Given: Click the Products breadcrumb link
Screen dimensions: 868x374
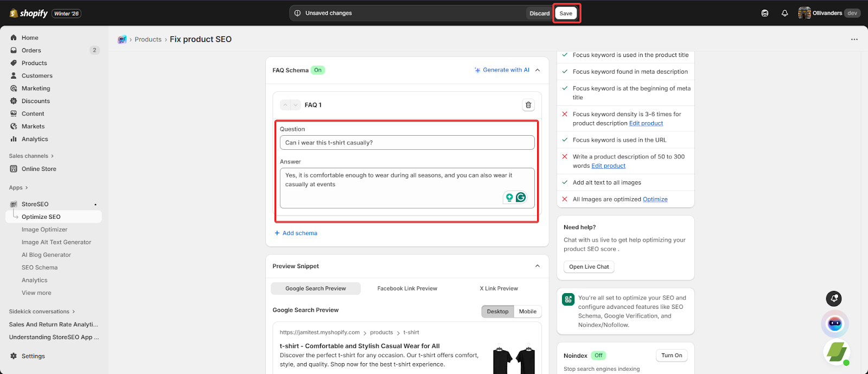Looking at the screenshot, I should [148, 39].
